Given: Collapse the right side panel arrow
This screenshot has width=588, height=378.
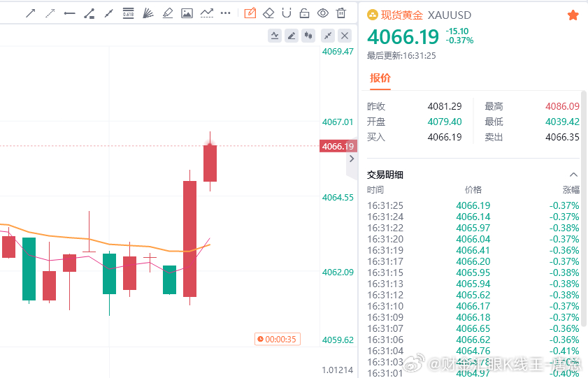Looking at the screenshot, I should [352, 159].
